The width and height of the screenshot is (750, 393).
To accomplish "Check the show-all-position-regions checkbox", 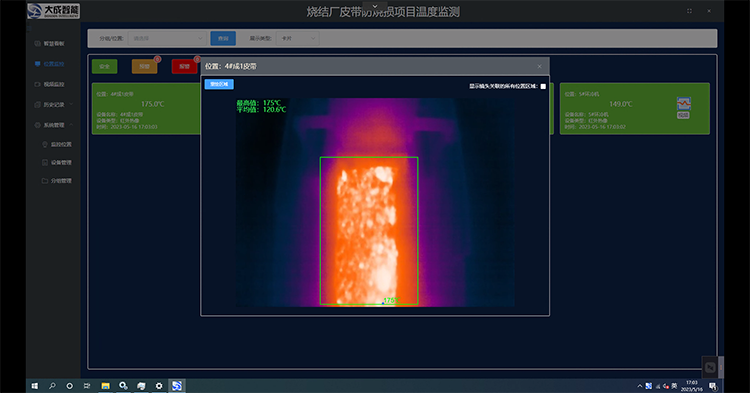I will (x=543, y=87).
